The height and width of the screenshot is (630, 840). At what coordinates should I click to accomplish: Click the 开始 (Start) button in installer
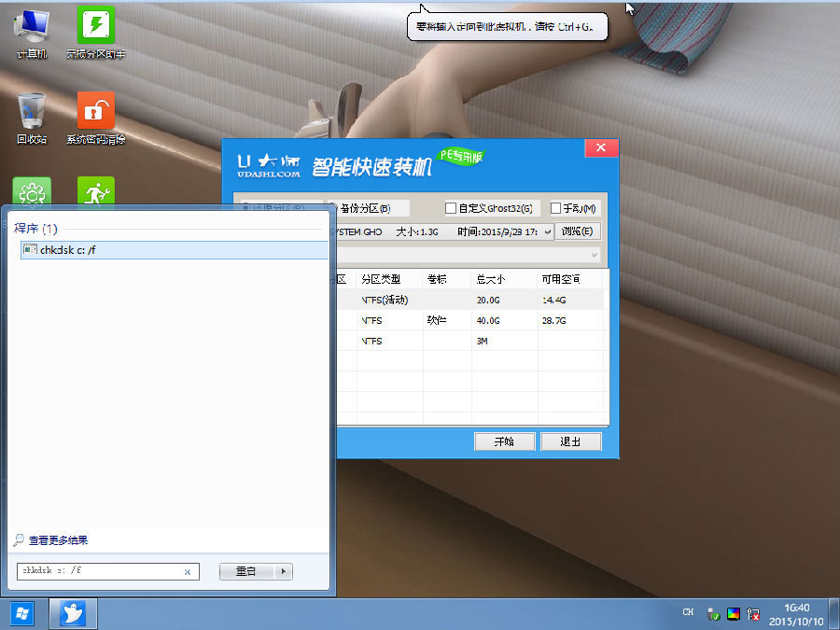(x=504, y=441)
